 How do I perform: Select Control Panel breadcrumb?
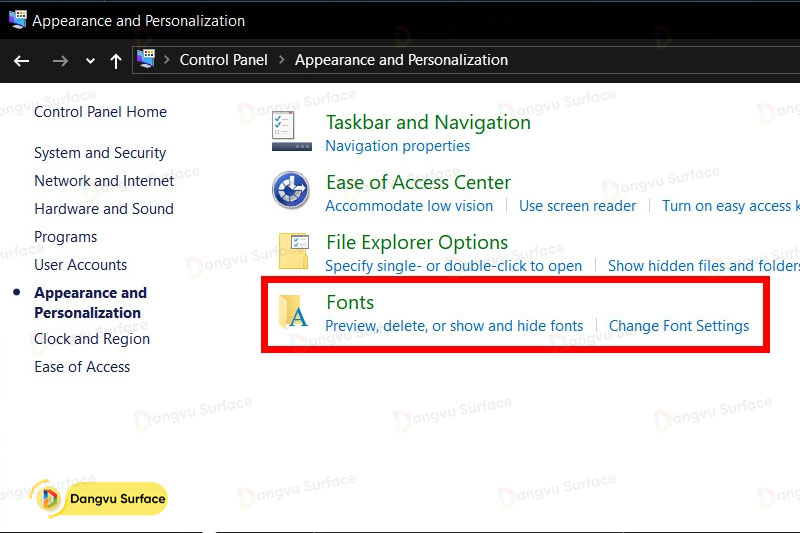223,60
